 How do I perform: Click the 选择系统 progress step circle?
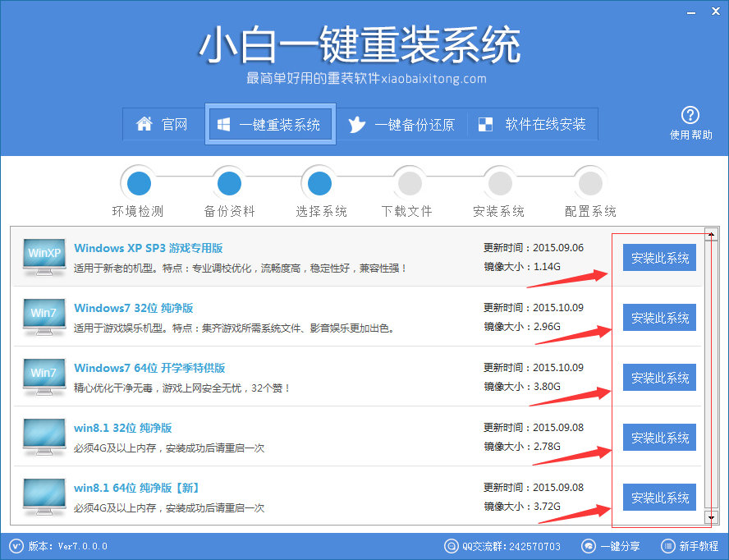(x=319, y=182)
